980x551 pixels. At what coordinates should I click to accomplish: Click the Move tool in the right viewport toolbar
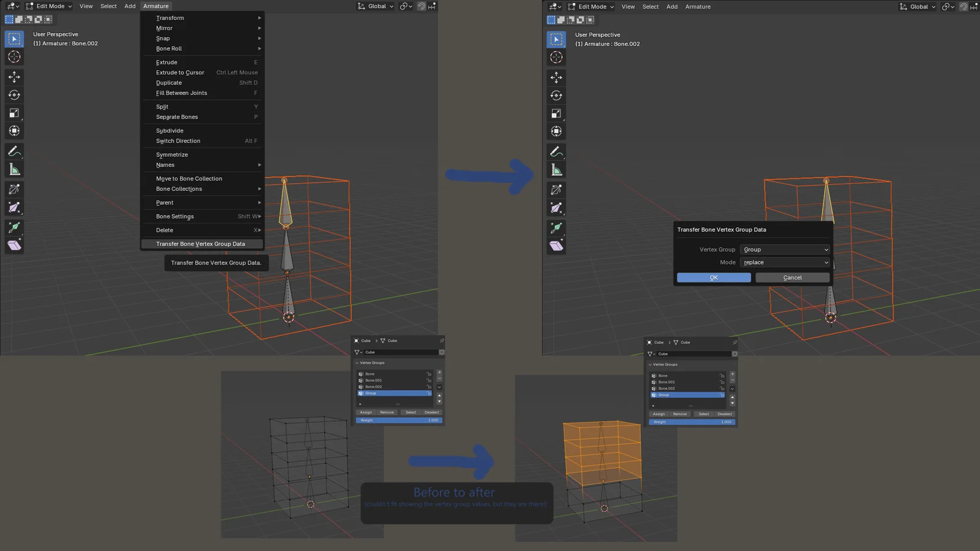tap(556, 77)
